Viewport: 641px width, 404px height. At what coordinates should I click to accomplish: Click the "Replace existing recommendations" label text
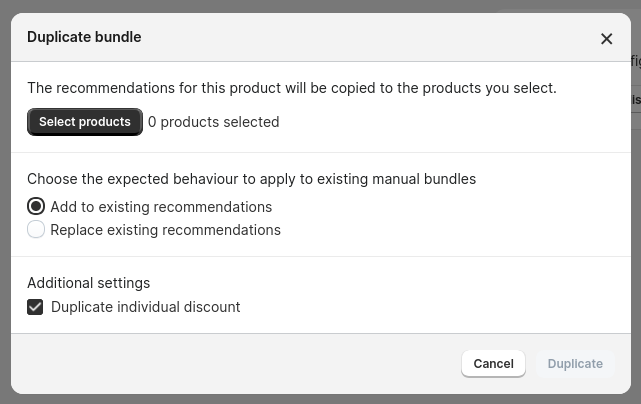tap(166, 230)
